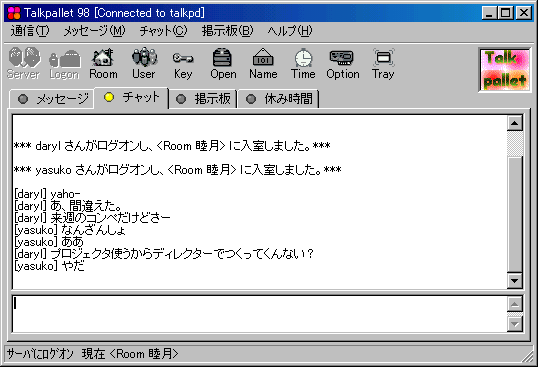Select the チャット tab
The width and height of the screenshot is (538, 367).
[131, 98]
